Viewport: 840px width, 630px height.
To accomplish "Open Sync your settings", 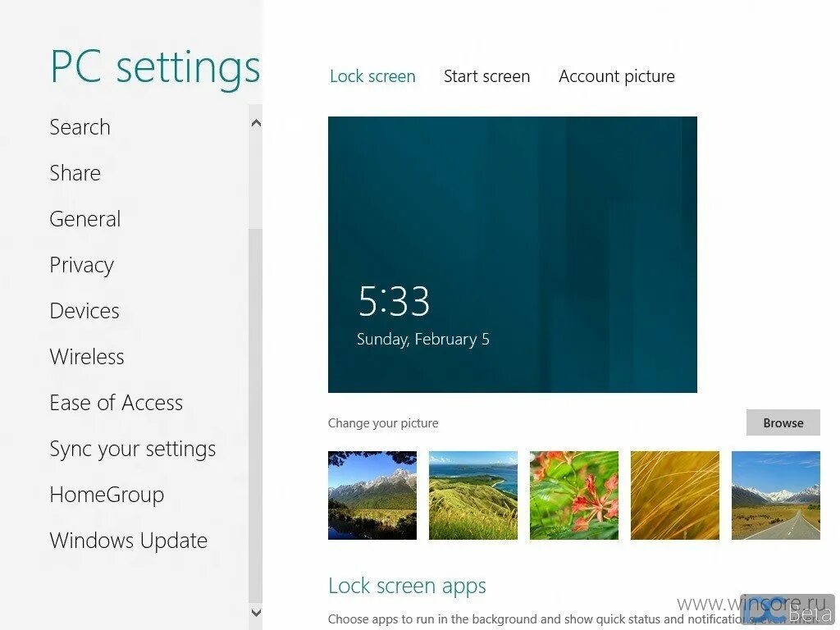I will tap(133, 449).
